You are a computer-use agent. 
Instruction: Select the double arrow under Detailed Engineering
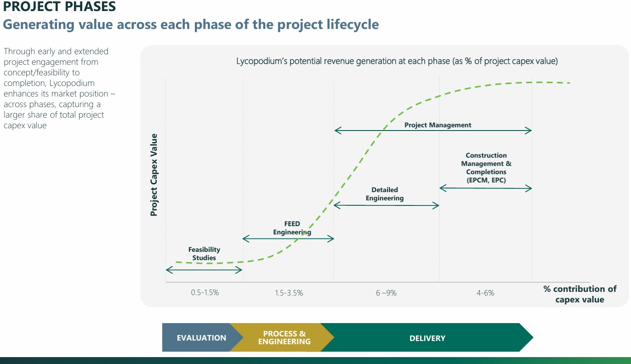(387, 205)
